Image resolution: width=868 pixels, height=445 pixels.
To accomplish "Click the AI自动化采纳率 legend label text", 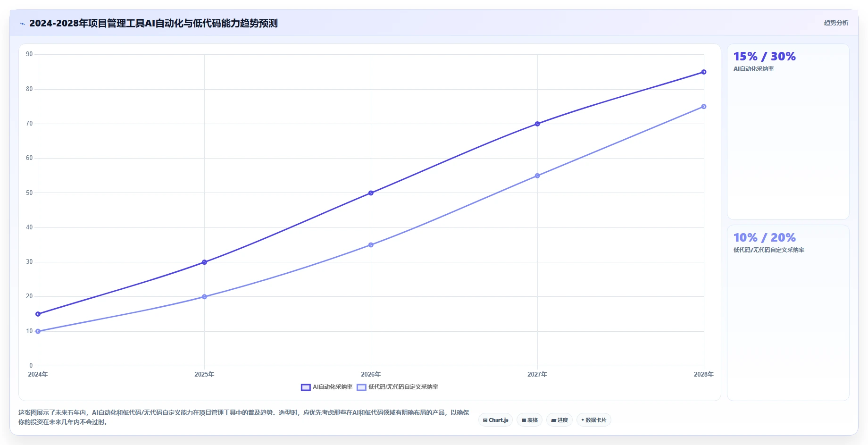I will click(333, 387).
